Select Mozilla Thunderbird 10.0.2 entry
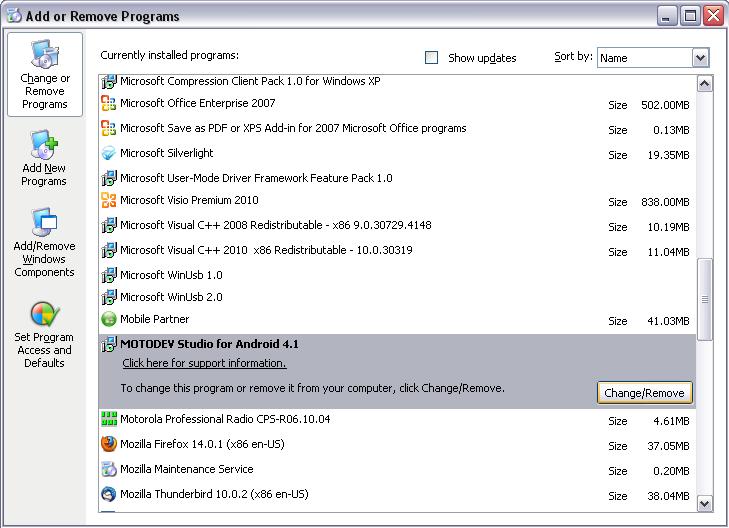Image resolution: width=729 pixels, height=528 pixels. pyautogui.click(x=398, y=494)
